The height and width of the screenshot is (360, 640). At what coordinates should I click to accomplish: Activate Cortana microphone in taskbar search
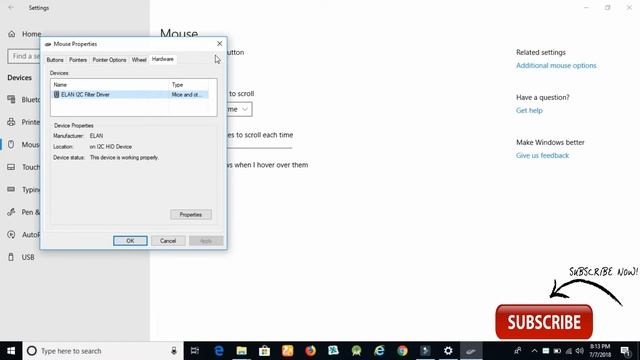click(174, 351)
